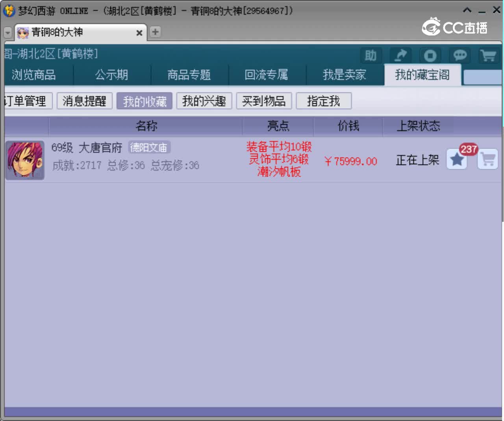
Task: Click the 上架状态 column header
Action: 418,126
